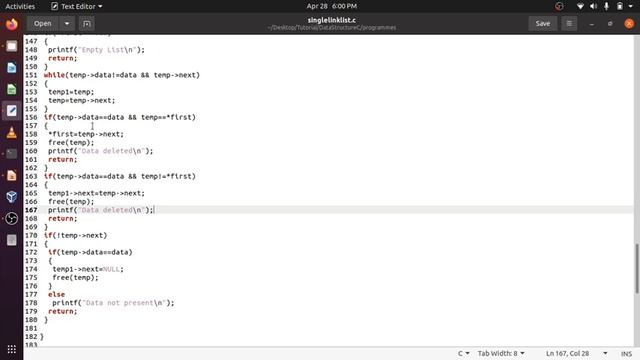
Task: Open the Text Editor app menu
Action: coord(77,6)
